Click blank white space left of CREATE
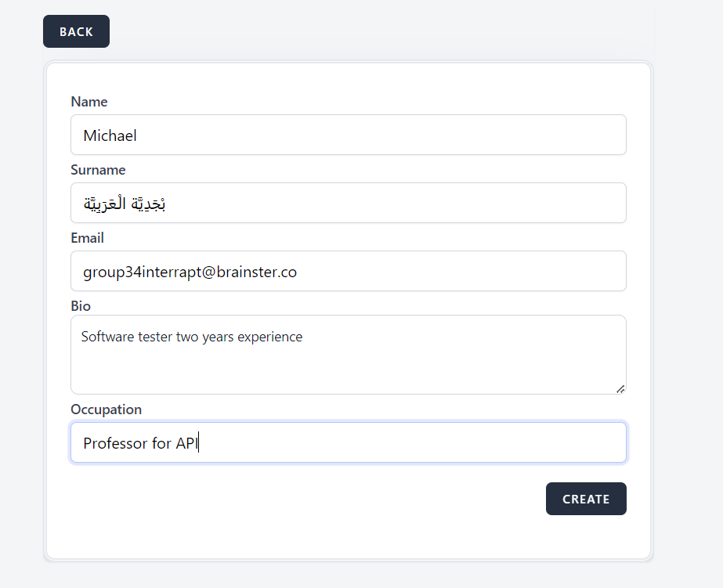 (313, 499)
